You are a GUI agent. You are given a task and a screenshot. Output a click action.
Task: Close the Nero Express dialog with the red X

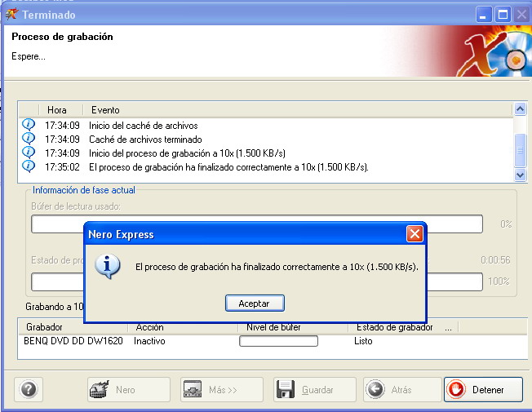(x=415, y=234)
